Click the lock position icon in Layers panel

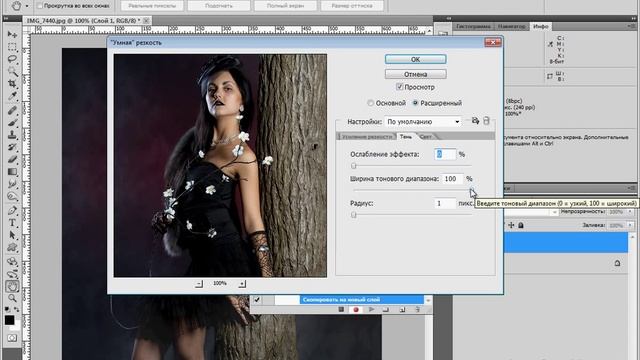click(511, 225)
